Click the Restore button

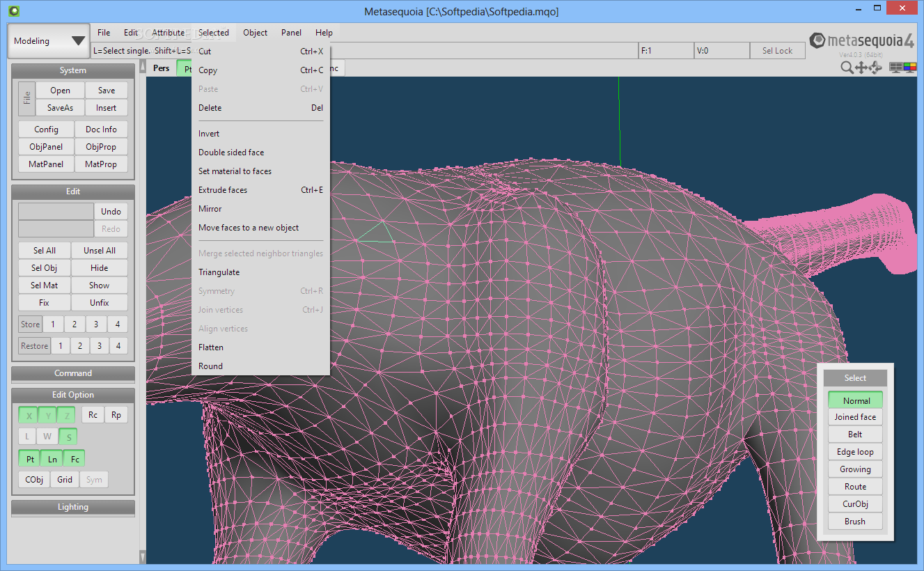point(34,346)
